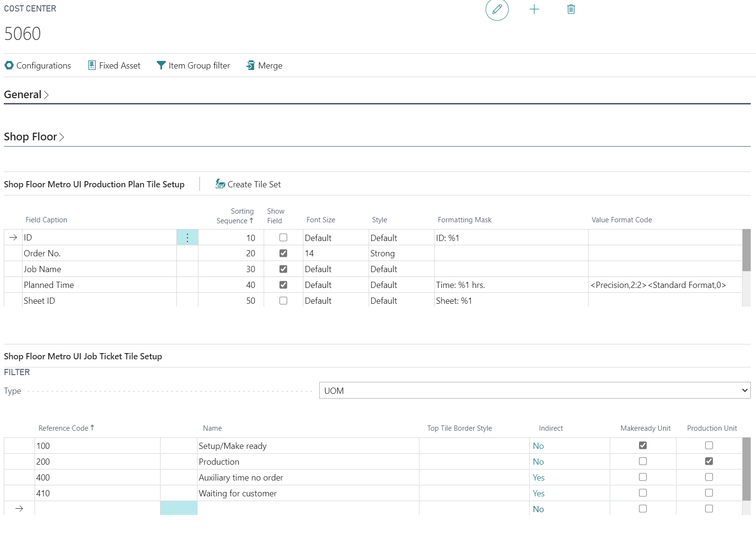Viewport: 756px width, 550px height.
Task: Click the Font Size column header
Action: tap(321, 220)
